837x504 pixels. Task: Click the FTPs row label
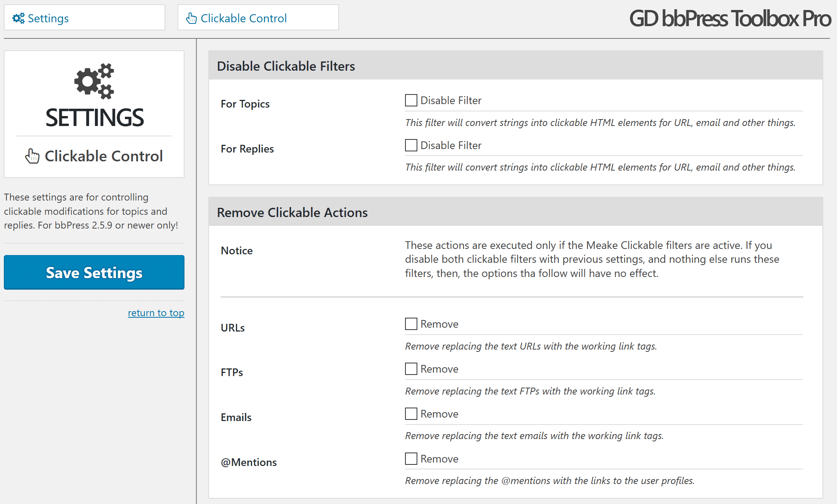pos(232,372)
